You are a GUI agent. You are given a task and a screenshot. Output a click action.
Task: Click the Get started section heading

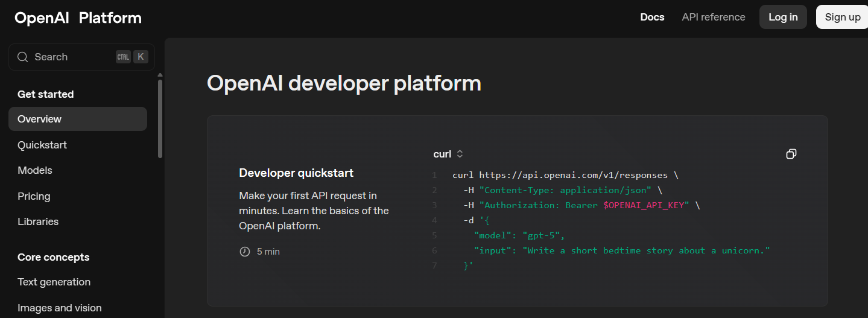(x=46, y=94)
